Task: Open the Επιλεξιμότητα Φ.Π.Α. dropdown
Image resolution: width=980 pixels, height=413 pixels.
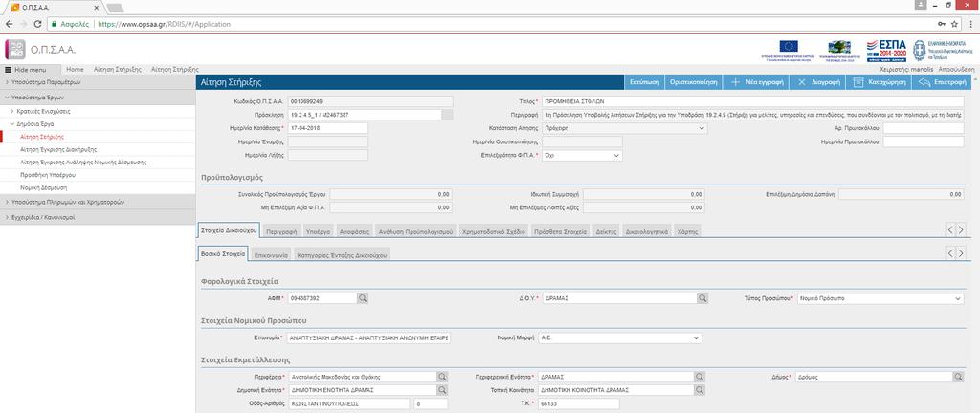Action: (x=582, y=155)
